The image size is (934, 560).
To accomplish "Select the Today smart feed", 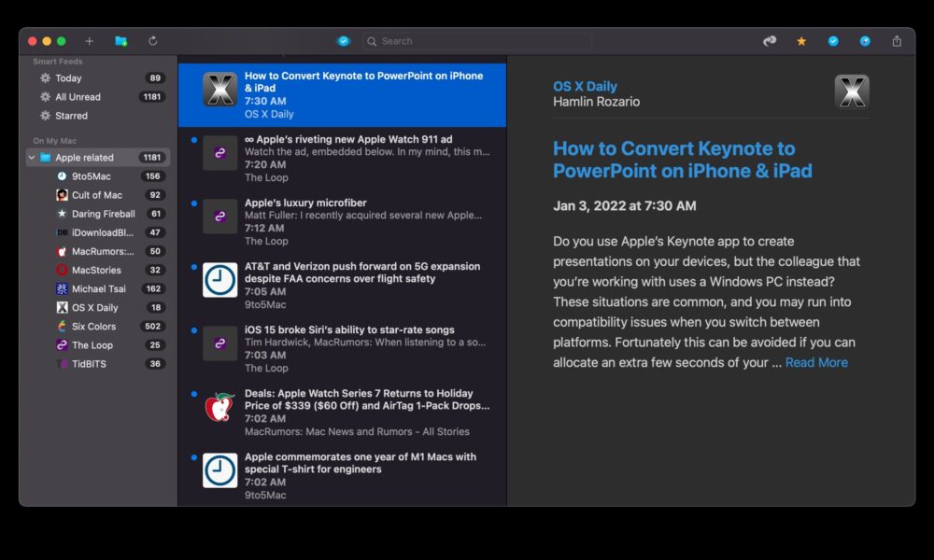I will [98, 78].
